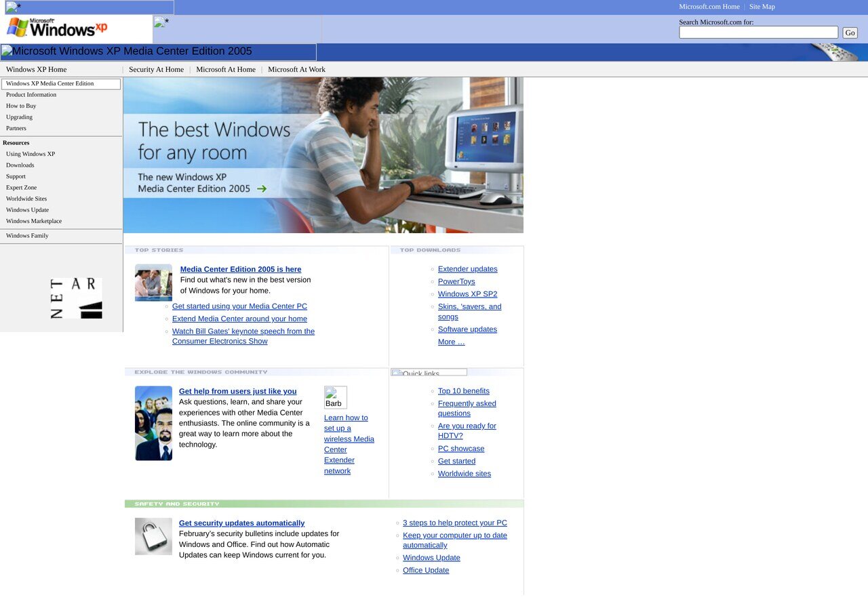The height and width of the screenshot is (610, 868).
Task: Open Downloads in sidebar
Action: pos(20,165)
